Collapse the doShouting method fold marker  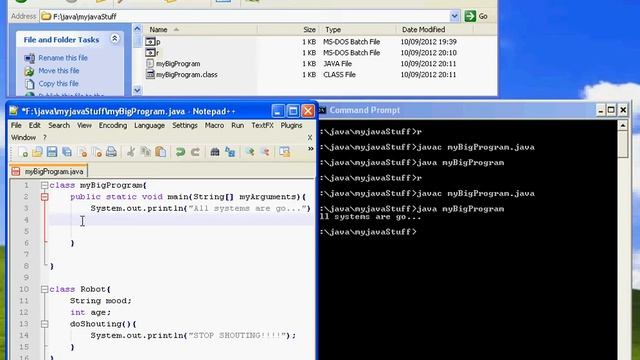click(x=44, y=324)
